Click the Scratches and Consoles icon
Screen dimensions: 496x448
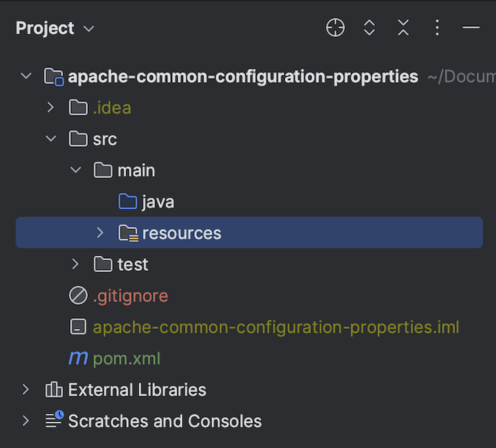point(54,420)
